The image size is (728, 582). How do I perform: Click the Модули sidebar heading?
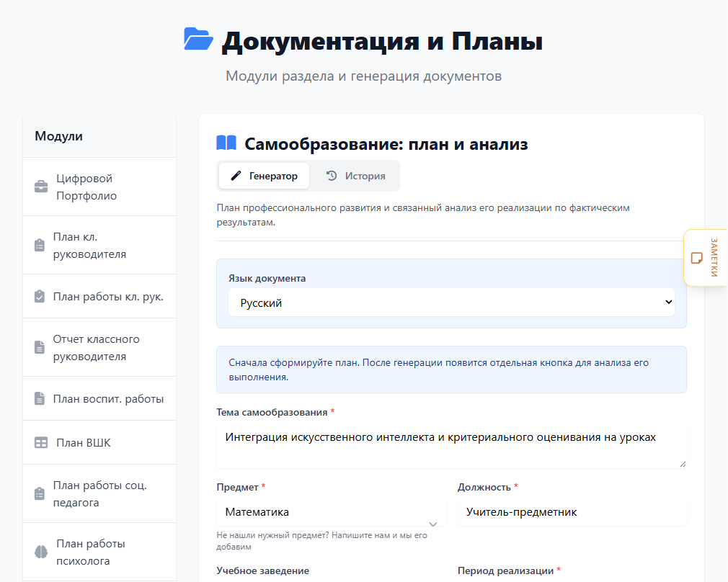(x=58, y=136)
